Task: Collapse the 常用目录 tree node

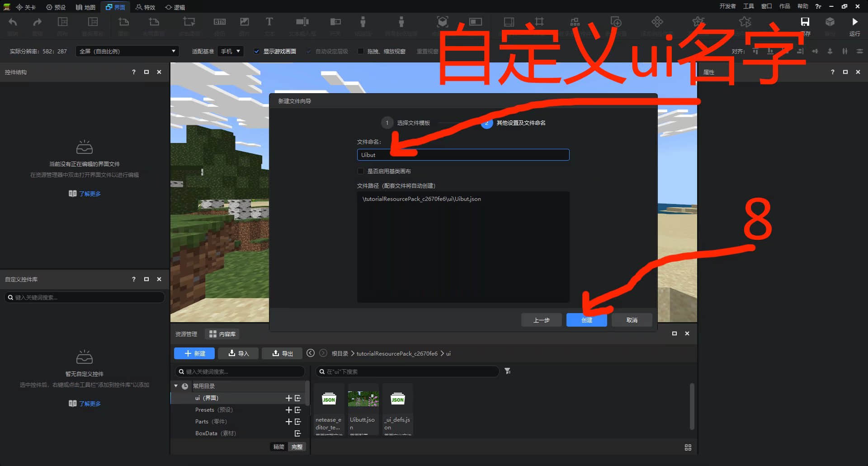Action: 176,386
